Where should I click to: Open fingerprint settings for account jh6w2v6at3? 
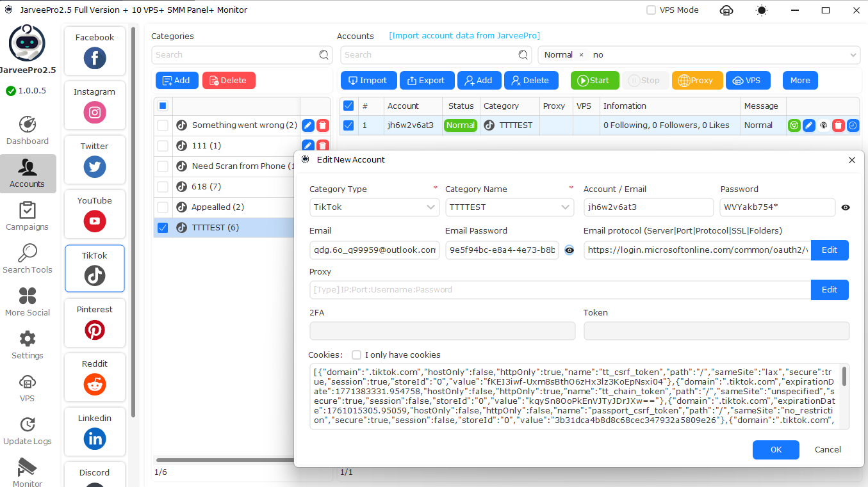(824, 125)
